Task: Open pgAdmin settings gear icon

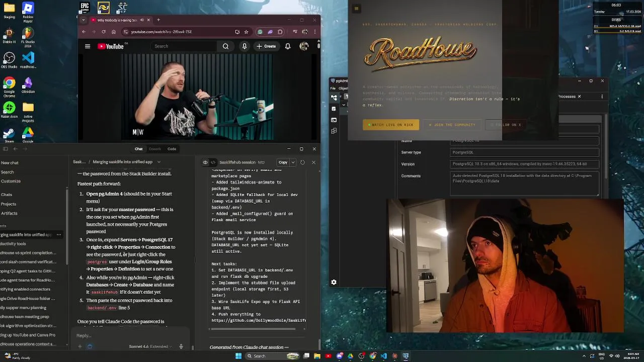Action: [x=334, y=283]
